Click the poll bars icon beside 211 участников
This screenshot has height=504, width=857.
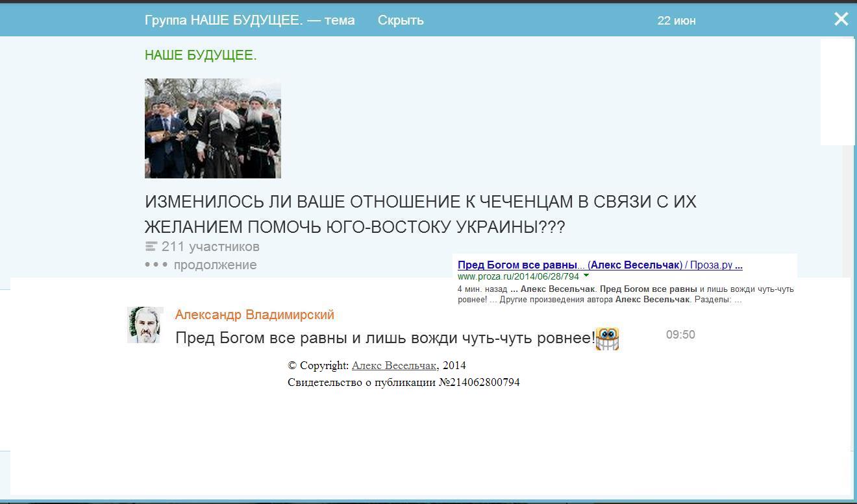[151, 246]
